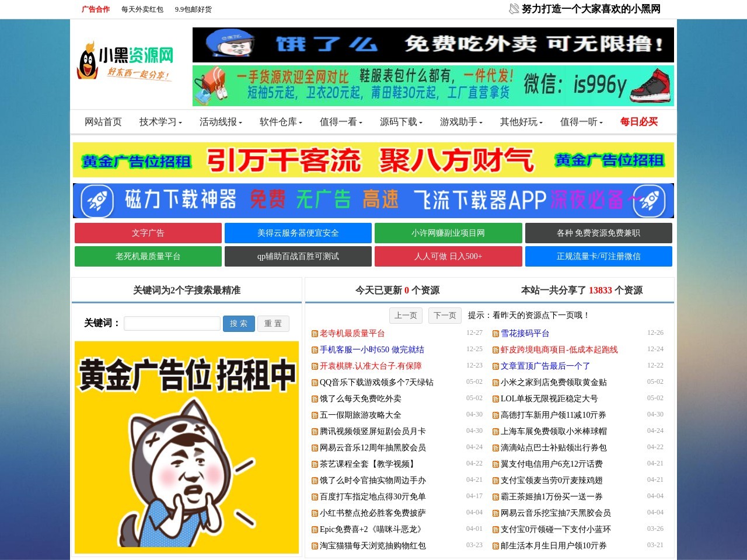This screenshot has width=747, height=560.
Task: Open the 每日必买 nav item
Action: (639, 122)
